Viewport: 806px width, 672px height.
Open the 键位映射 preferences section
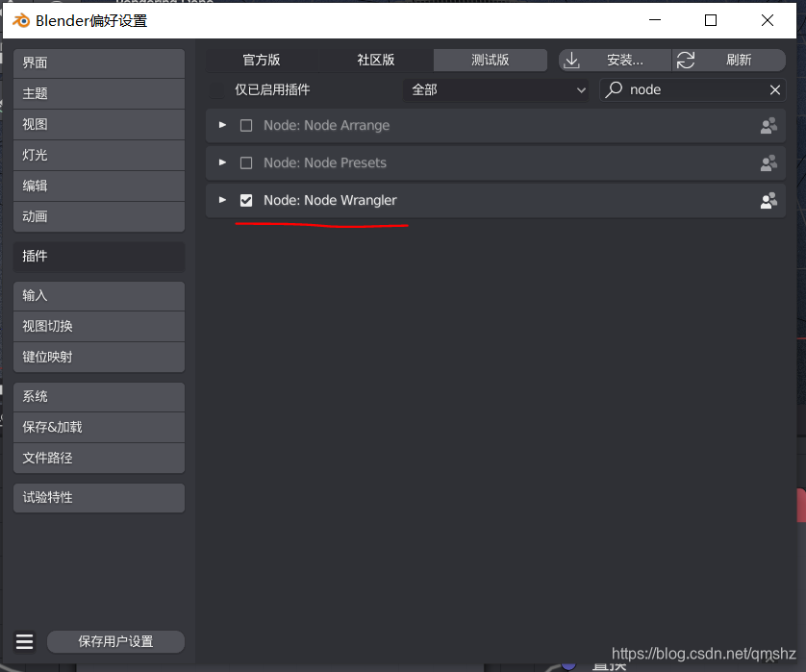[99, 357]
